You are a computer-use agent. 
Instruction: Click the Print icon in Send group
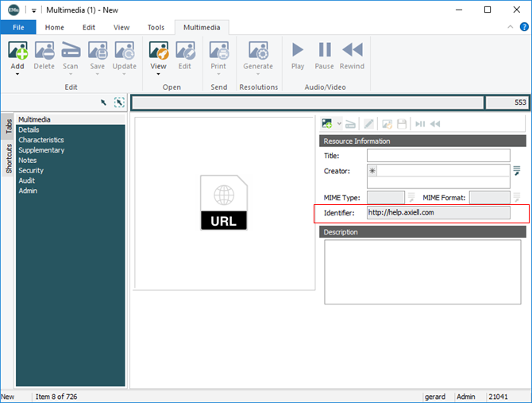pyautogui.click(x=218, y=52)
